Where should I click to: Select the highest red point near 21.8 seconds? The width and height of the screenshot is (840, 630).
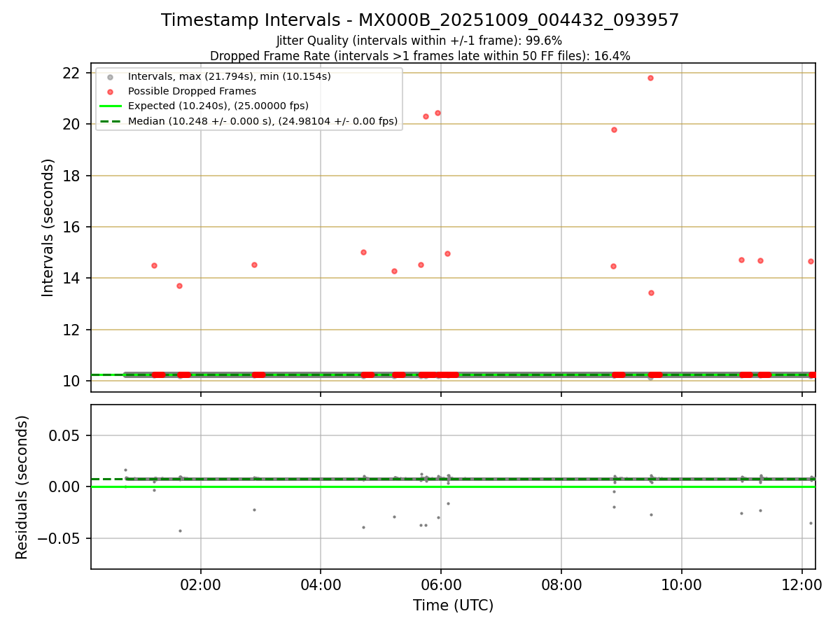[650, 78]
